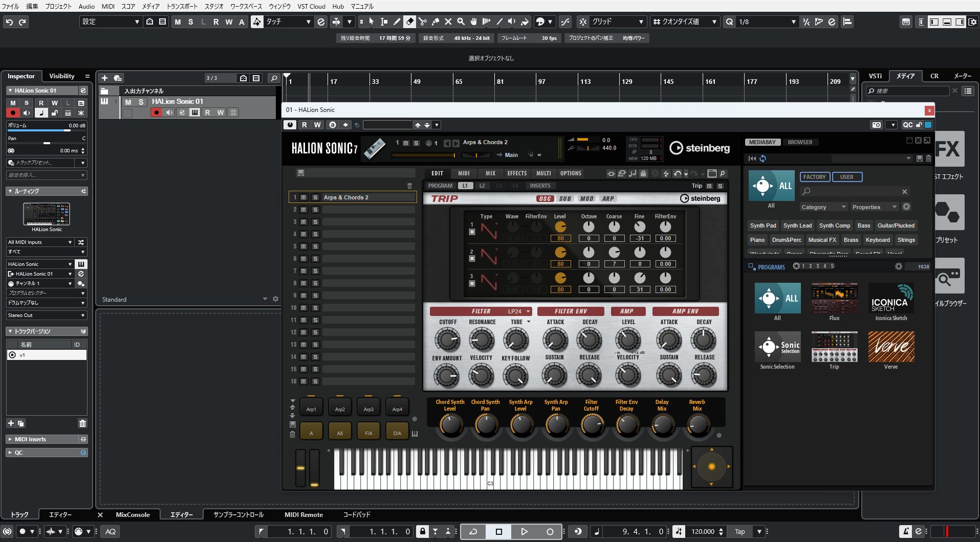Screen dimensions: 980x542
Task: Click the Record transport button
Action: [x=550, y=532]
